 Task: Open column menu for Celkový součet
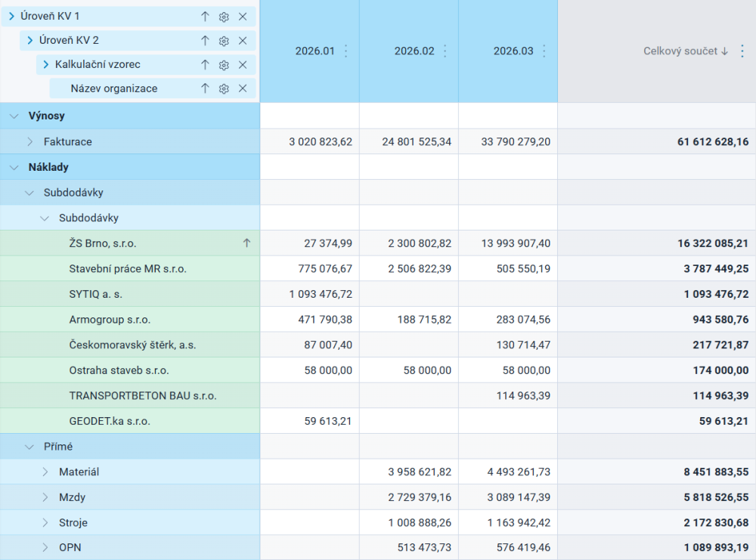[x=742, y=51]
